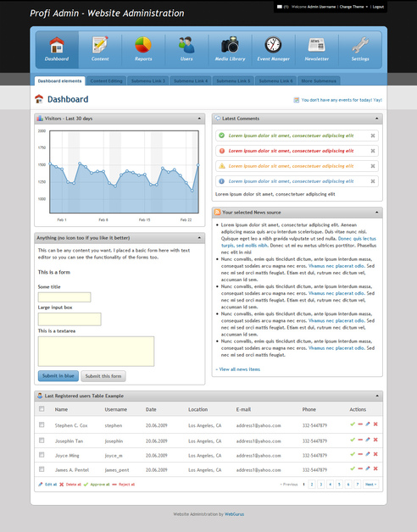The height and width of the screenshot is (532, 417).
Task: Check the Josephin Tan row checkbox
Action: click(x=42, y=441)
